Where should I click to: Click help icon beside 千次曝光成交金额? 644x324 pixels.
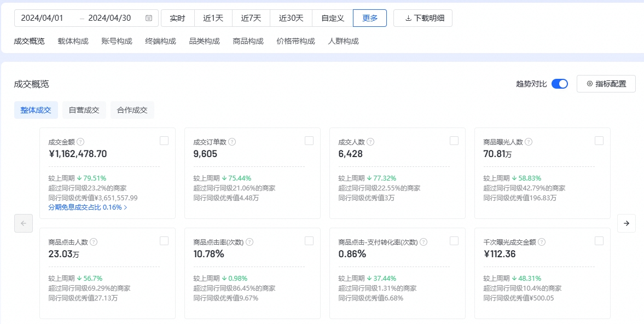(541, 242)
